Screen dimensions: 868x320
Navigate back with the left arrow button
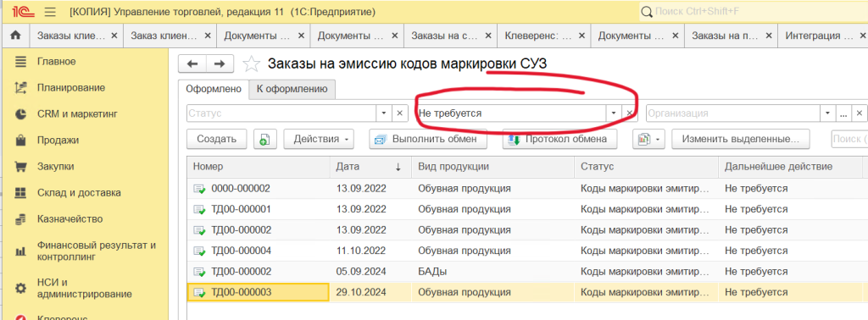pos(192,64)
